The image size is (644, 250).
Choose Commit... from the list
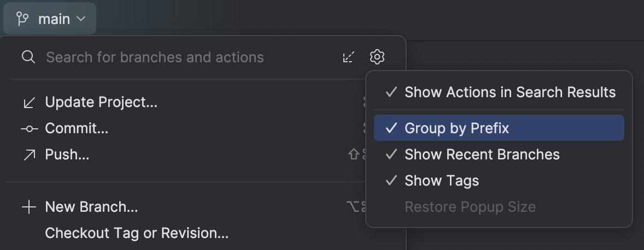77,128
